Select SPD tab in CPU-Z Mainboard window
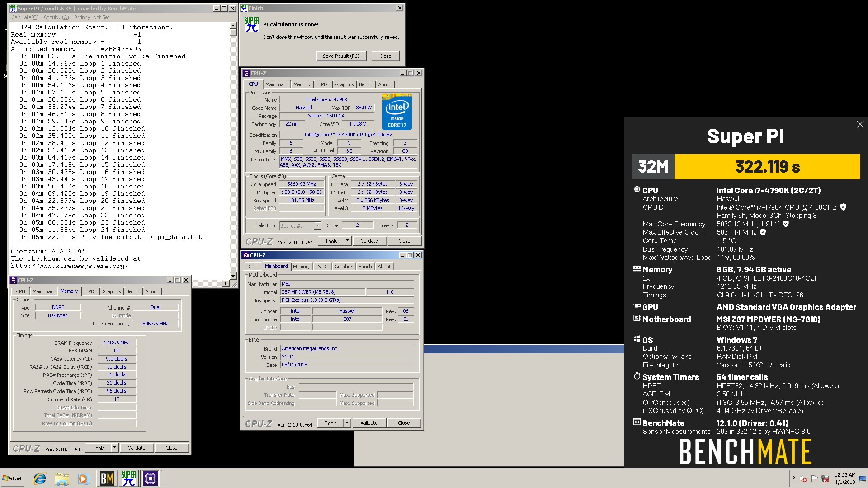The image size is (868, 488). [x=322, y=267]
